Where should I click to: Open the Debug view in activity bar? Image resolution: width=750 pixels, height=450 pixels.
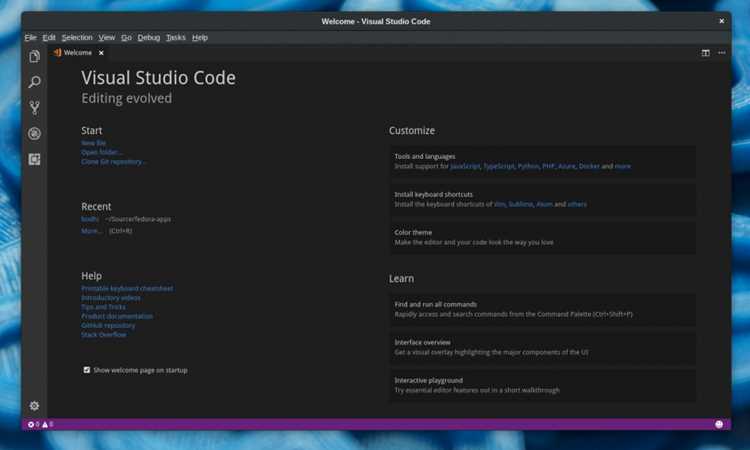coord(34,133)
